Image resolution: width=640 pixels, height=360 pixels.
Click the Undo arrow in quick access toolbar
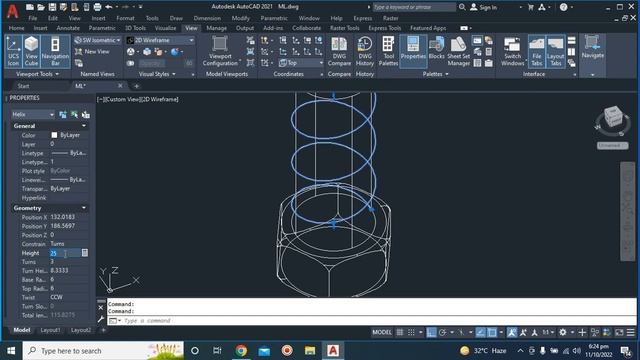tap(109, 7)
